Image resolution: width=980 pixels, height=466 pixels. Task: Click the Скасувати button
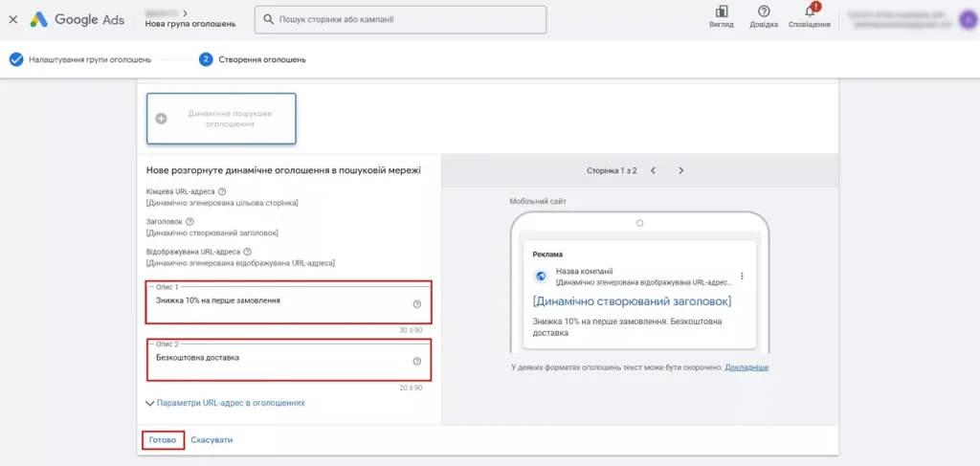point(212,440)
